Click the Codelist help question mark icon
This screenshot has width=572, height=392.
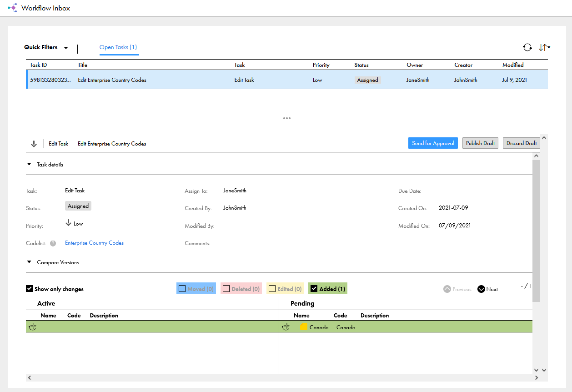point(53,243)
